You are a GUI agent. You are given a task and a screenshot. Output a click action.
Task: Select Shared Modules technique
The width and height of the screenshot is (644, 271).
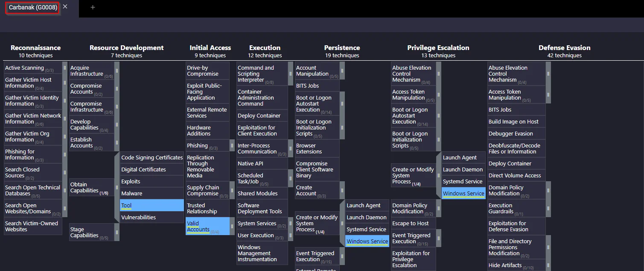click(262, 194)
